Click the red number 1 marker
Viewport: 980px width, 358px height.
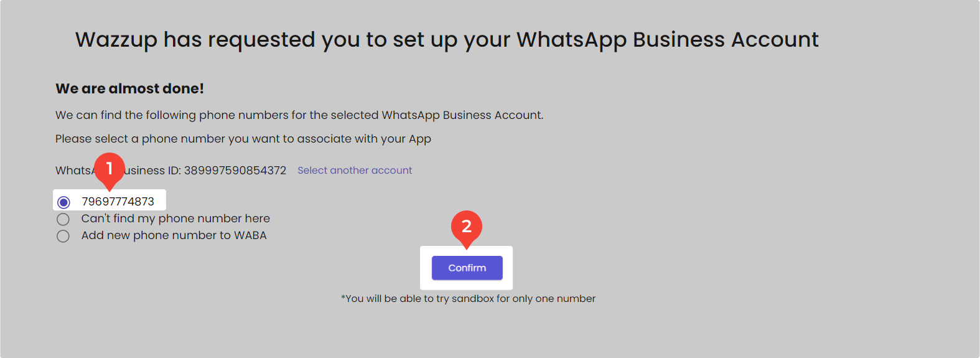[x=110, y=168]
